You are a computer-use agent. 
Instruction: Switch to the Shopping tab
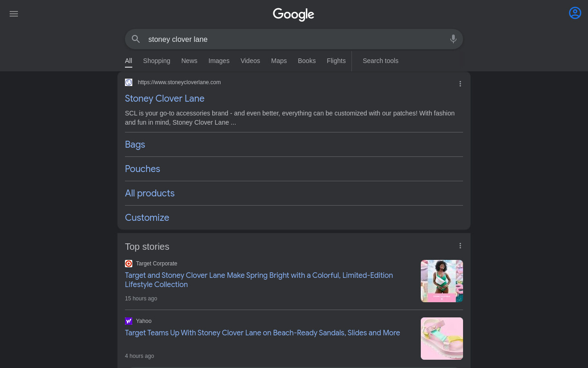point(157,61)
